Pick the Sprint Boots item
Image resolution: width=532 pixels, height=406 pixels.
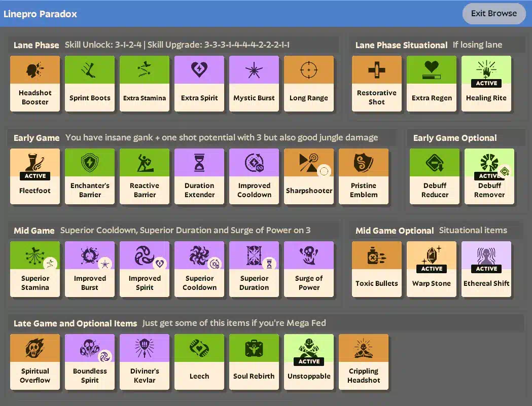click(90, 84)
